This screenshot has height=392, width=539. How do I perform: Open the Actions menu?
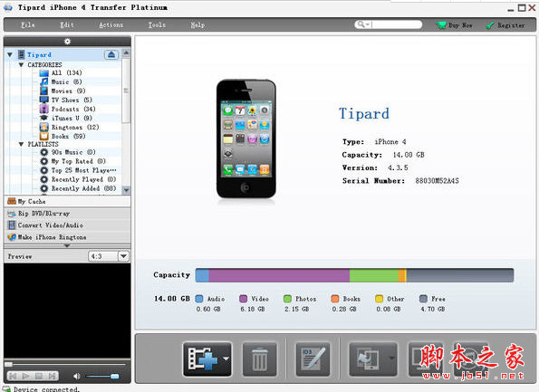pos(111,24)
